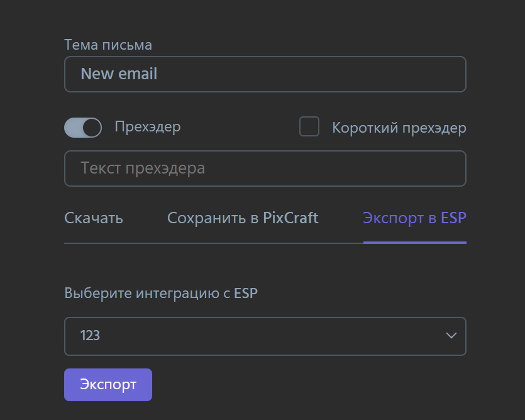Toggle the Прехэдер switch off
Image resolution: width=525 pixels, height=420 pixels.
[x=82, y=128]
